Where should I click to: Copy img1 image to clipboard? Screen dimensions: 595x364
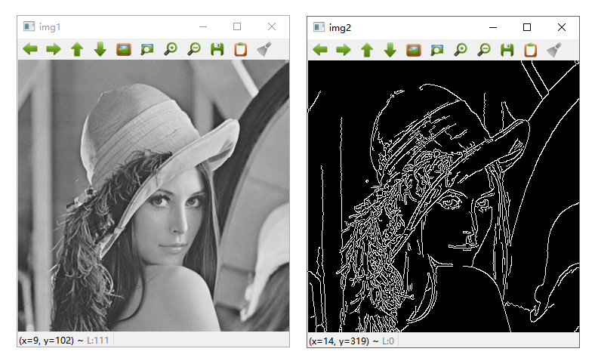[241, 49]
